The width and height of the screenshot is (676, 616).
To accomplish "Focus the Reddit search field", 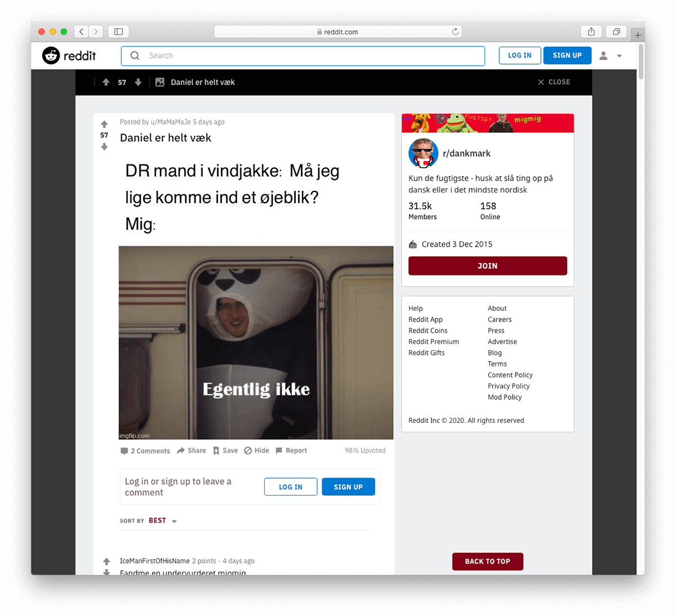I will click(303, 56).
